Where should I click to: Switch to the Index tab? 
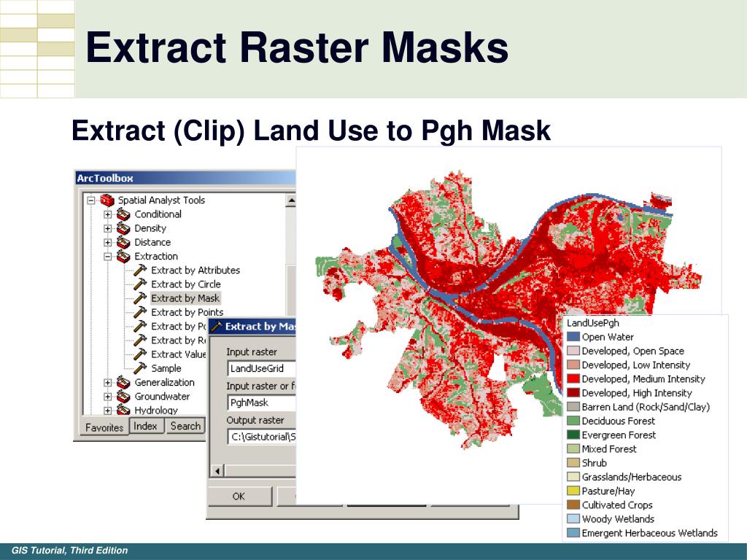point(145,426)
